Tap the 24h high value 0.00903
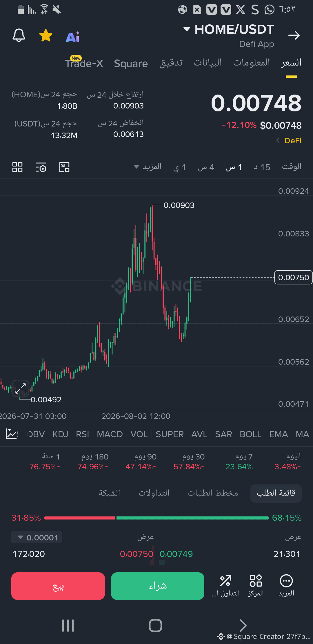 click(x=128, y=106)
